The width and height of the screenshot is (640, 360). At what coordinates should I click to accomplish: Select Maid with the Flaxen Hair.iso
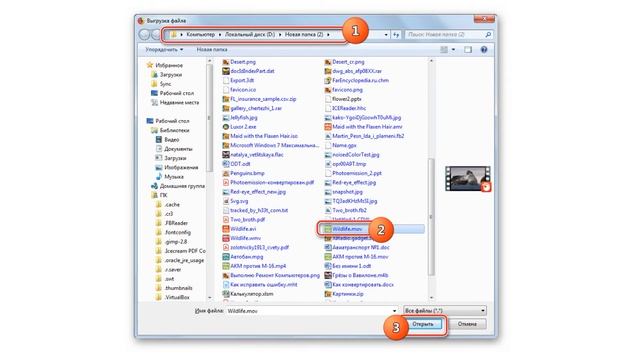[x=260, y=136]
